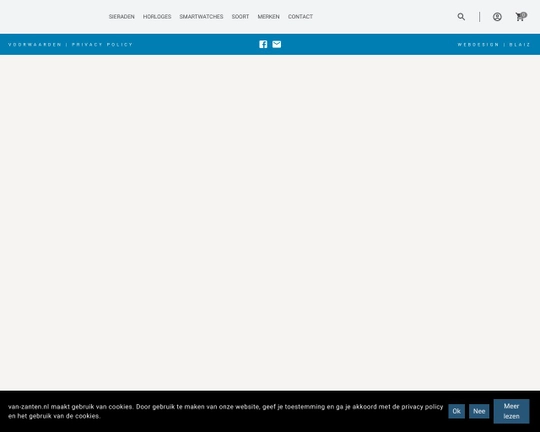Select SMARTWATCHES in the navigation
Screen dimensions: 540x432
click(x=201, y=17)
